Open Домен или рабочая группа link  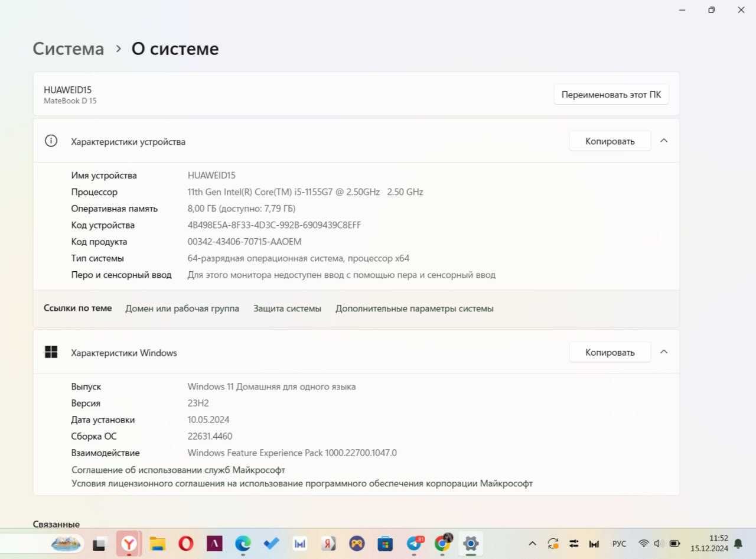pyautogui.click(x=182, y=308)
